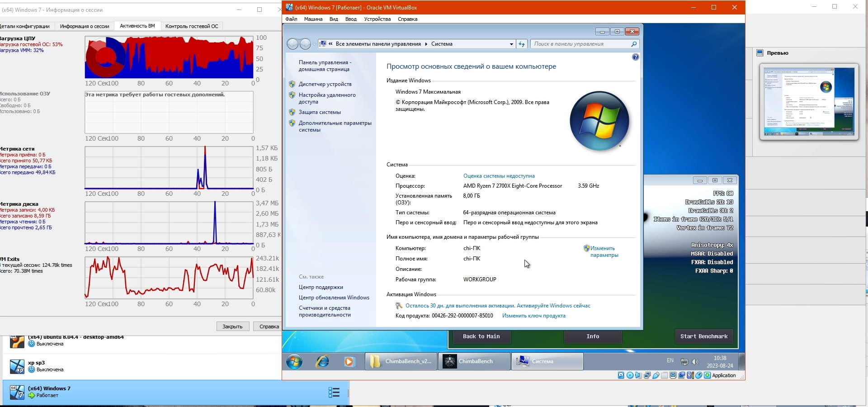Click VirtualBox hard disk activity indicator
The height and width of the screenshot is (407, 868).
621,375
